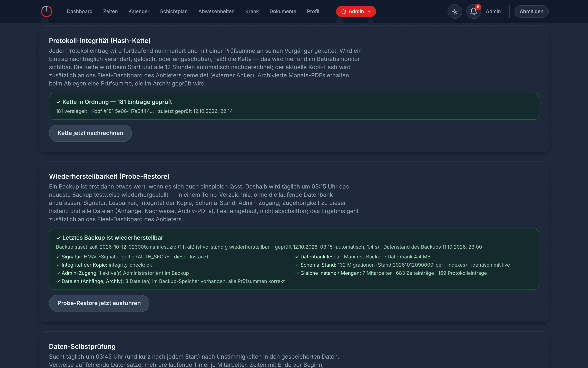Click the 'Schema-Stand: 132 Migrationen' row
The width and height of the screenshot is (588, 368).
click(x=402, y=265)
